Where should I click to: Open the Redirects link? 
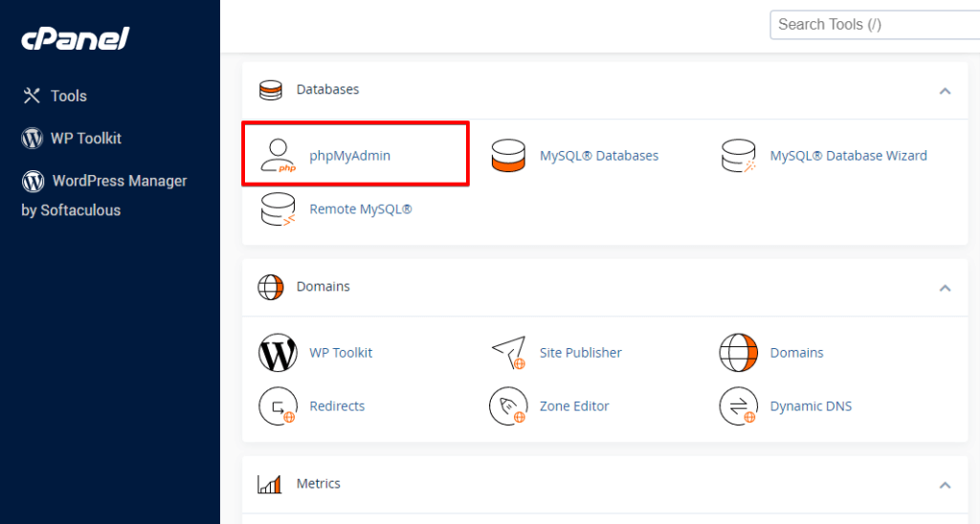click(x=337, y=406)
